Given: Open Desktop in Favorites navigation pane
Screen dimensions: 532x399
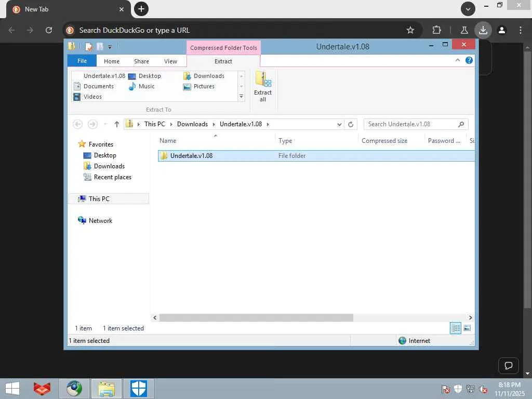Looking at the screenshot, I should click(x=105, y=155).
